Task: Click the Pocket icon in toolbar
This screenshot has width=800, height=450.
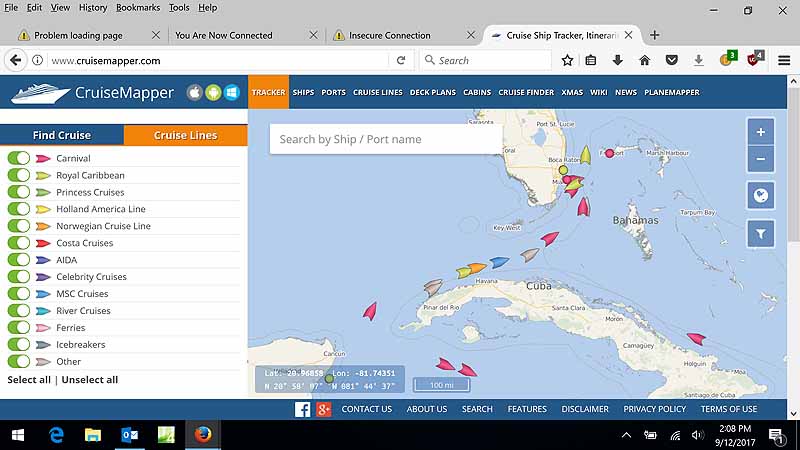Action: pyautogui.click(x=671, y=60)
